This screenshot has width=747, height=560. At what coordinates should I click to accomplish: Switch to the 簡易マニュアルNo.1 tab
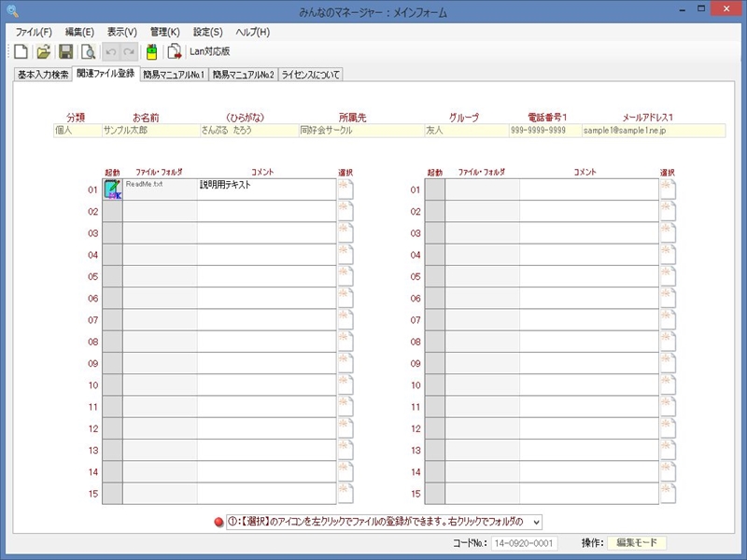(x=174, y=74)
